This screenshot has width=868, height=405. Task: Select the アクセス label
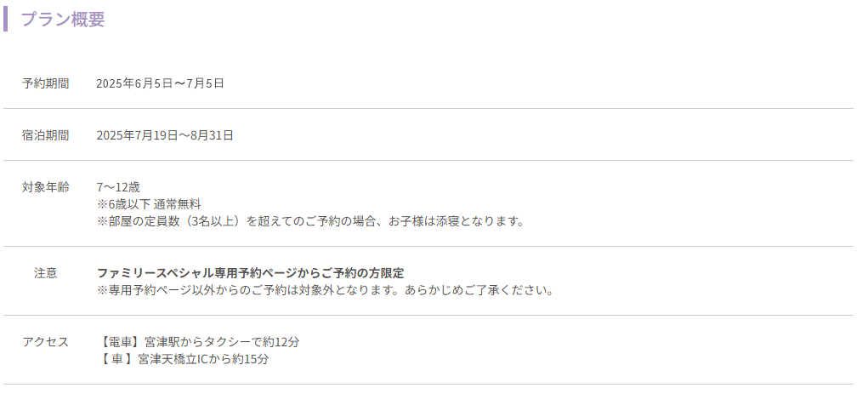[45, 342]
